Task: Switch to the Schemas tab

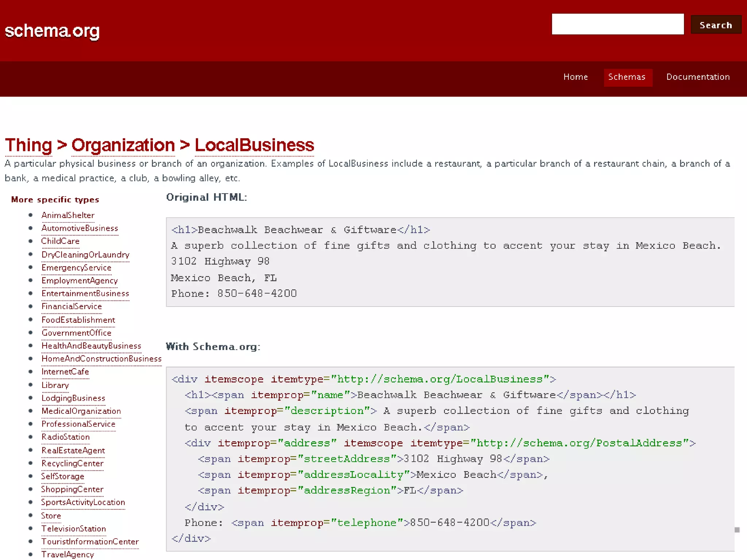Action: [627, 77]
